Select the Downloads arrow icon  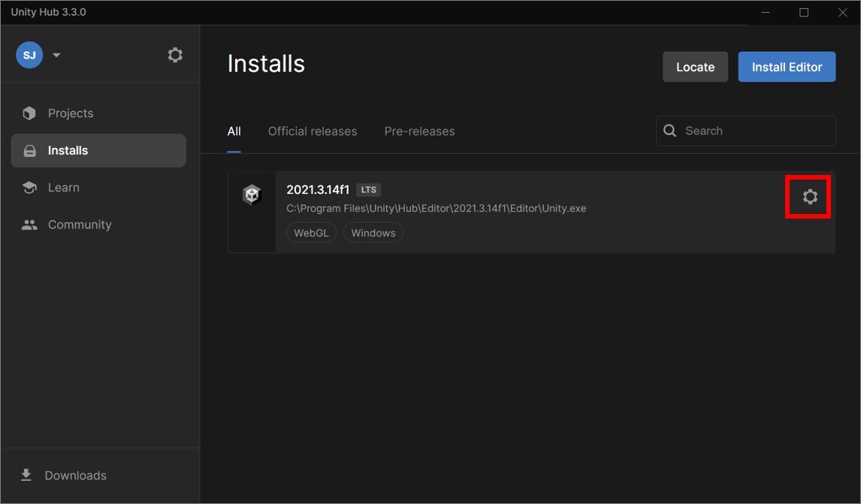coord(26,475)
